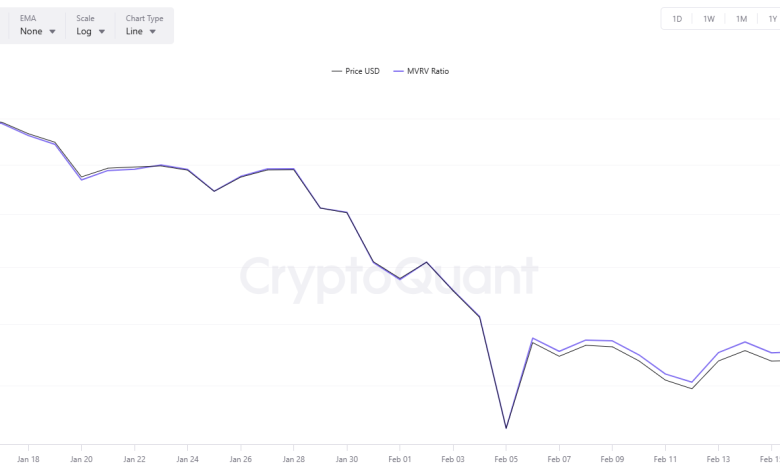This screenshot has width=780, height=470.
Task: Switch to the 1W timeframe
Action: click(709, 19)
